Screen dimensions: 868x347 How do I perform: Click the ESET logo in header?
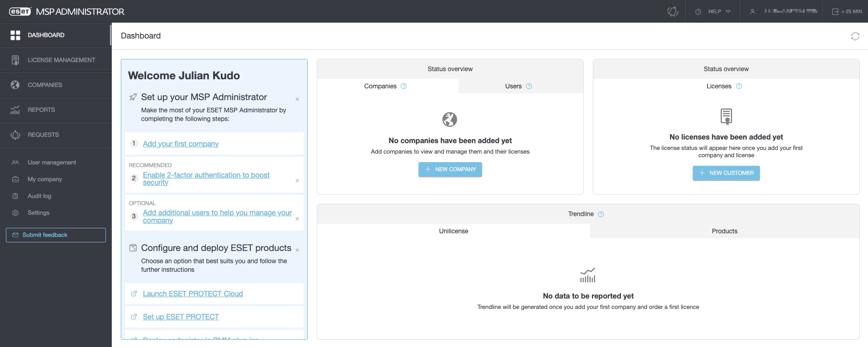pos(20,12)
